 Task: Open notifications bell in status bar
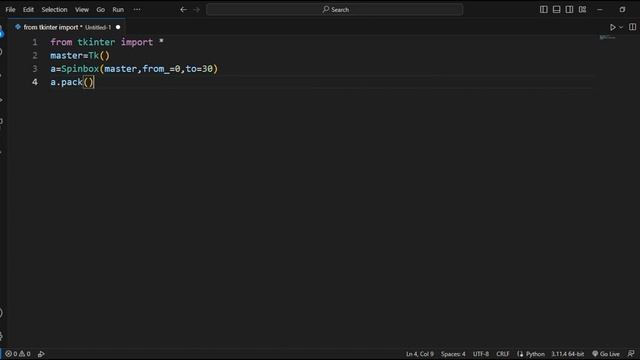point(631,354)
